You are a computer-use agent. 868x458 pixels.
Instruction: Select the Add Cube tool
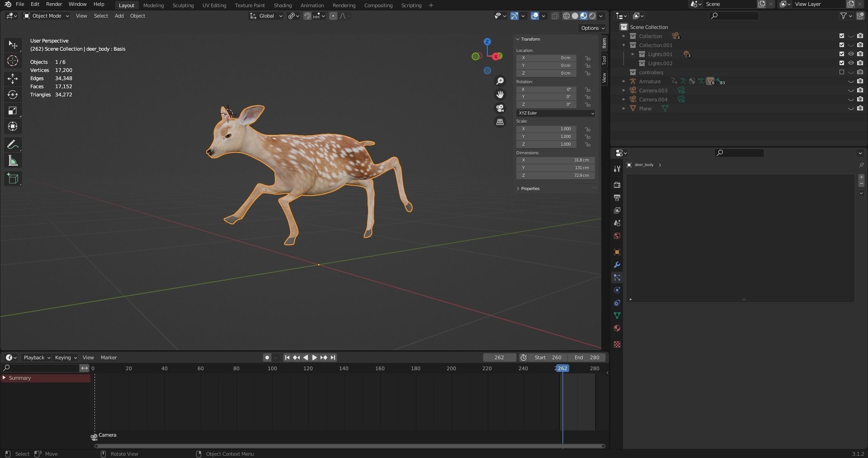pyautogui.click(x=13, y=178)
